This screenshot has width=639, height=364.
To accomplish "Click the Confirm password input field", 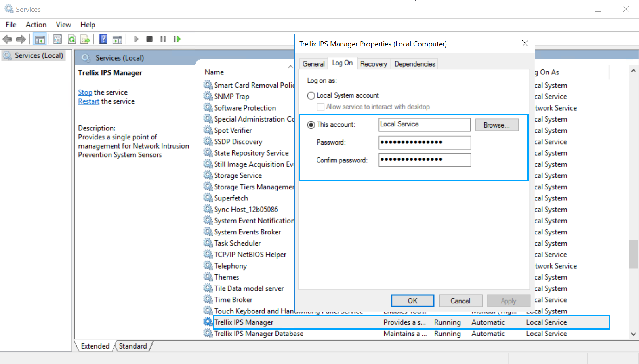I will click(424, 160).
